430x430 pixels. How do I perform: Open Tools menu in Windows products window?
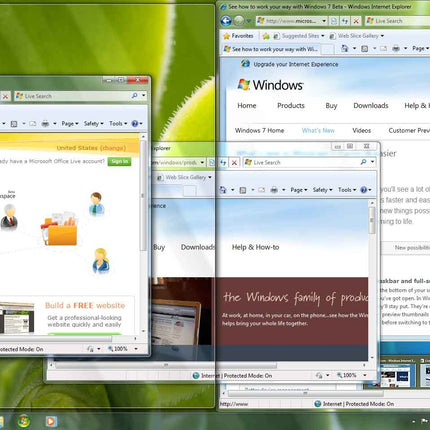[347, 190]
